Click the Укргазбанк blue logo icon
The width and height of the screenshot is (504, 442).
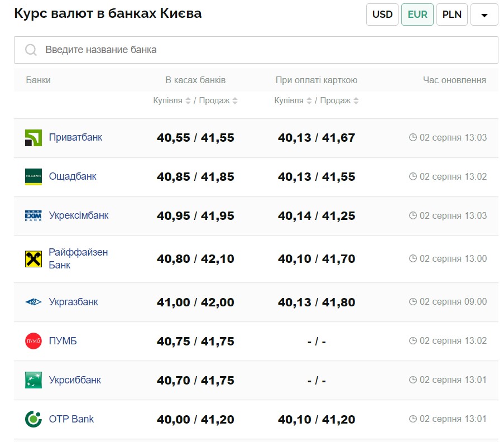pos(33,302)
